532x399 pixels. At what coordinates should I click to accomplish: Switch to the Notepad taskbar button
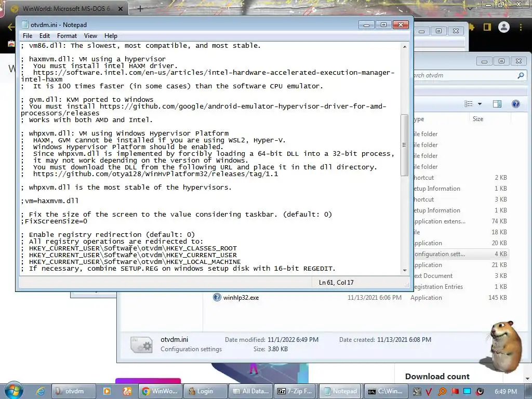(x=341, y=391)
